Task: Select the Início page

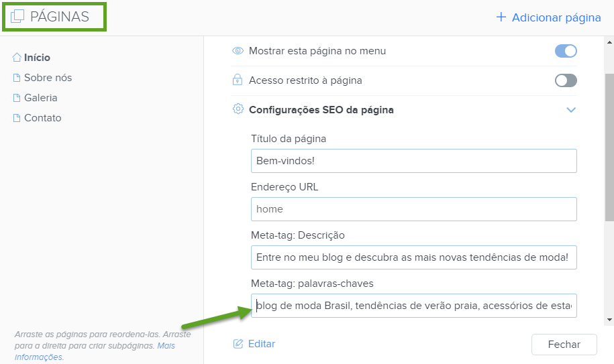Action: [x=37, y=58]
